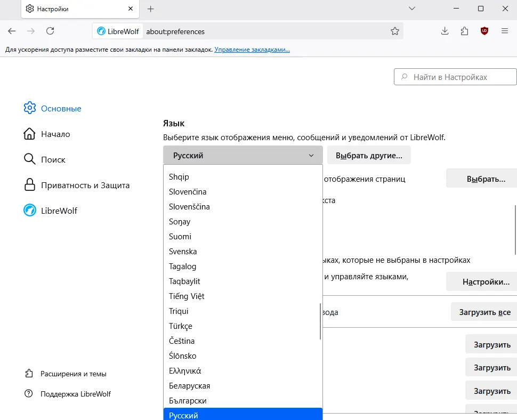Open the downloads panel icon
Screen dimensions: 517x420
[x=445, y=31]
